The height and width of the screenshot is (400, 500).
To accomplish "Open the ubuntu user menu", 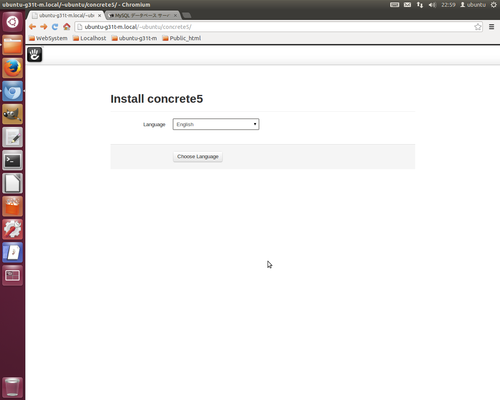I will tap(473, 5).
